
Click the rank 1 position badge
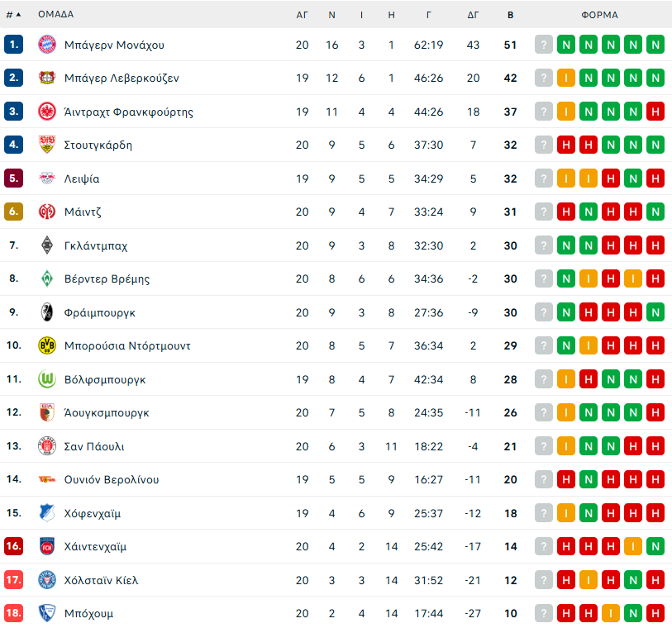13,45
